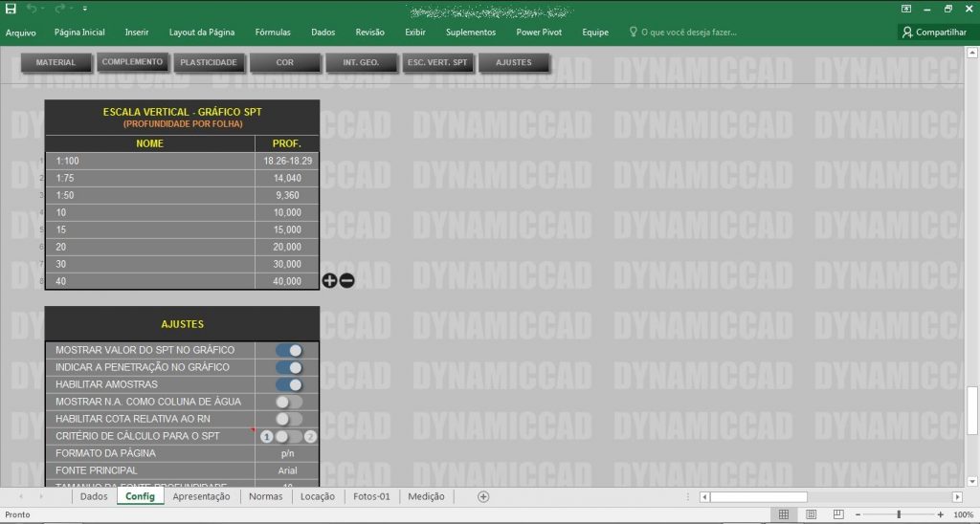Switch to Page Break Preview icon

(838, 514)
